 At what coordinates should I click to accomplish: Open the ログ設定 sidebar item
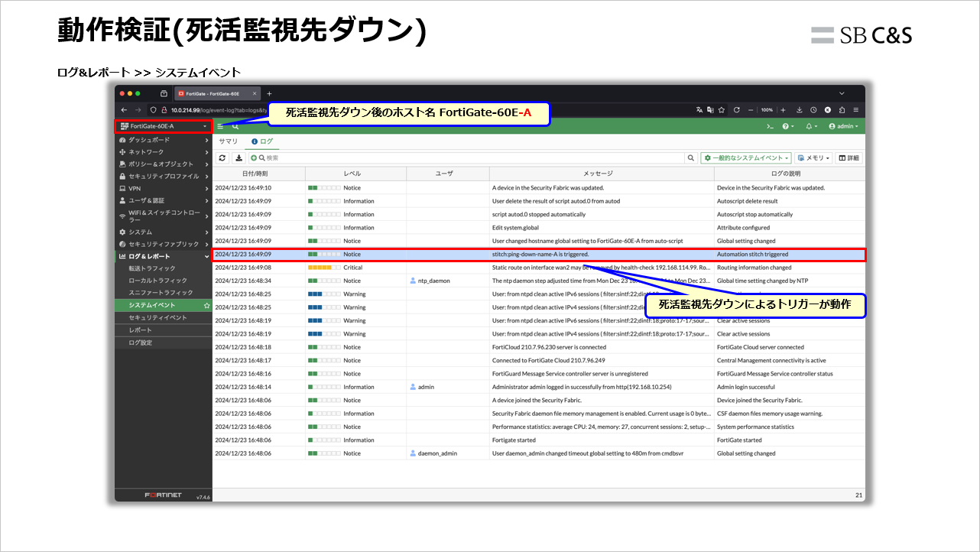pos(164,343)
